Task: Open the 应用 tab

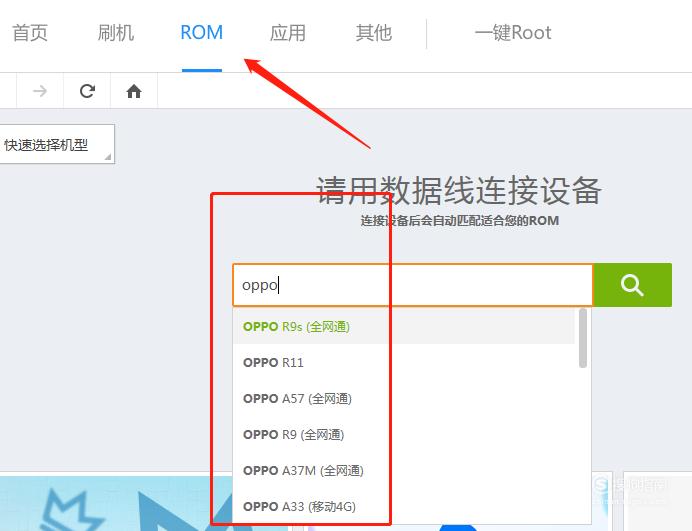Action: 288,33
